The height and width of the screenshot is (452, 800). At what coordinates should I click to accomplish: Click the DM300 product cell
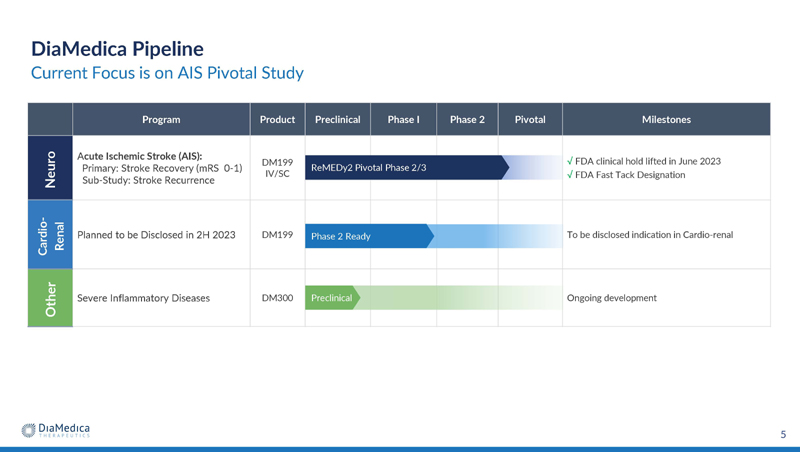[x=278, y=298]
